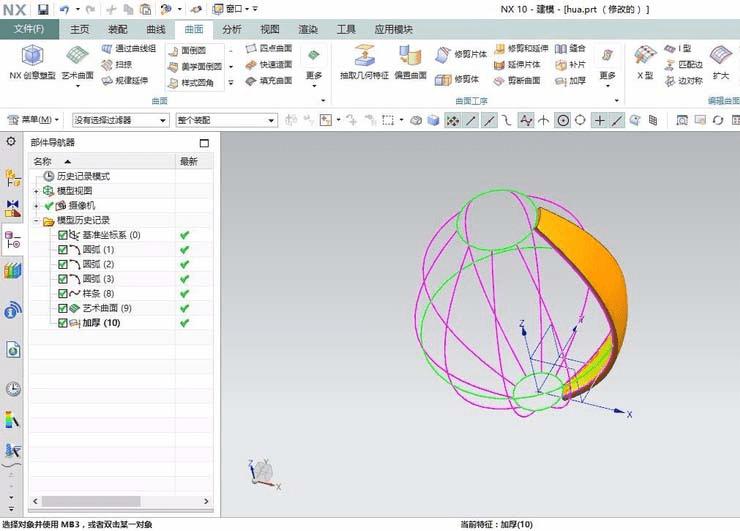Toggle checkbox for 圆弧 (1)
Viewport: 740px width, 531px height.
[x=62, y=249]
